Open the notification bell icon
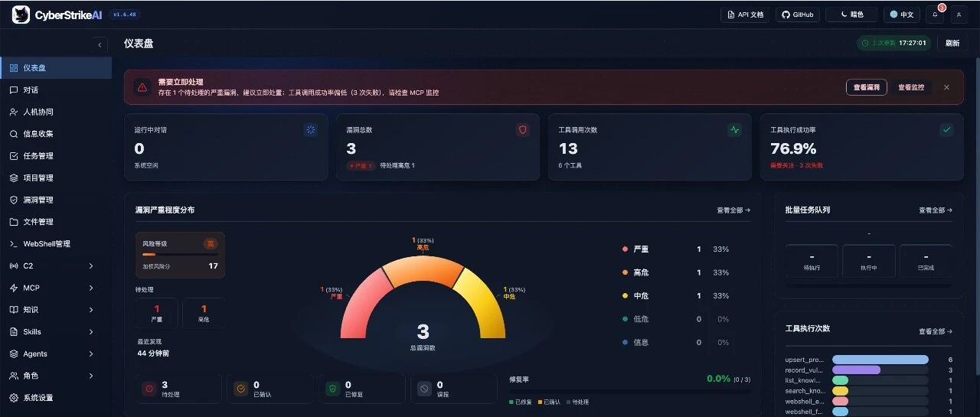Viewport: 980px width, 417px height. pyautogui.click(x=935, y=15)
